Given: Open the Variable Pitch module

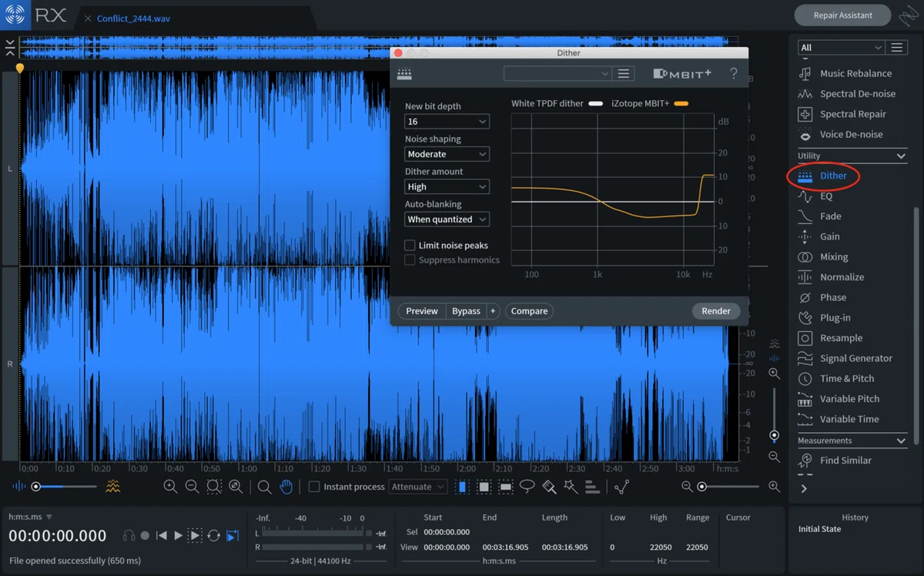Looking at the screenshot, I should click(x=839, y=399).
